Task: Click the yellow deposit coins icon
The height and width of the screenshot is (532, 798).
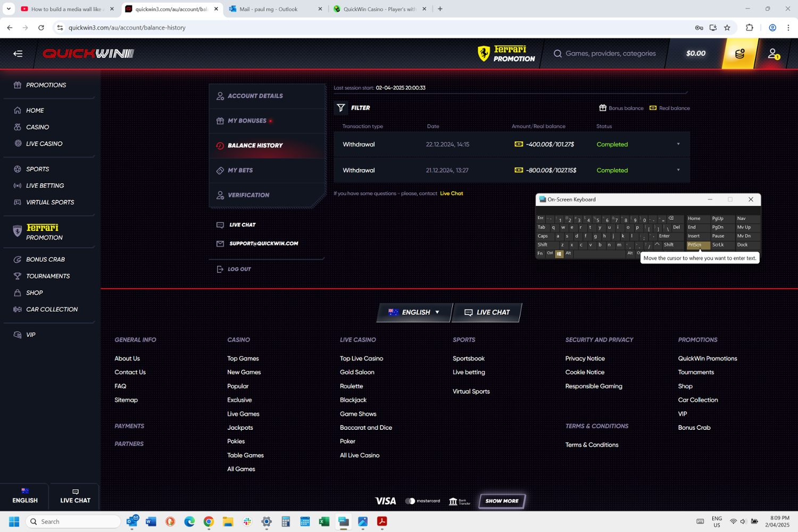Action: point(739,54)
